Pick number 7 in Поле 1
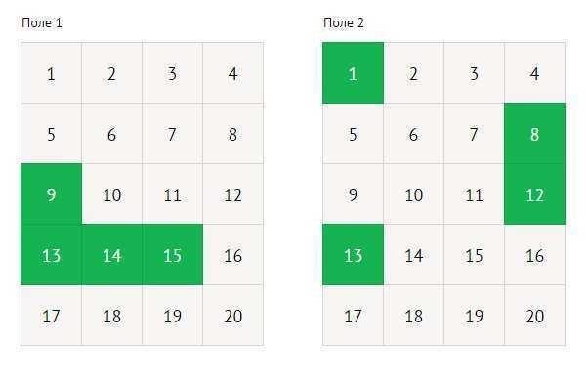Screen dimensions: 588x385 pyautogui.click(x=173, y=134)
